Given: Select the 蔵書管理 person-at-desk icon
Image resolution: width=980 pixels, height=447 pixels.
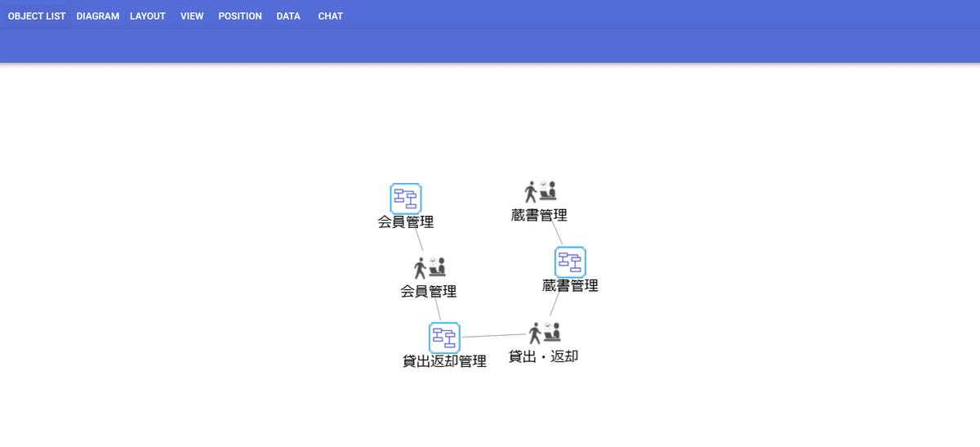Looking at the screenshot, I should point(540,191).
